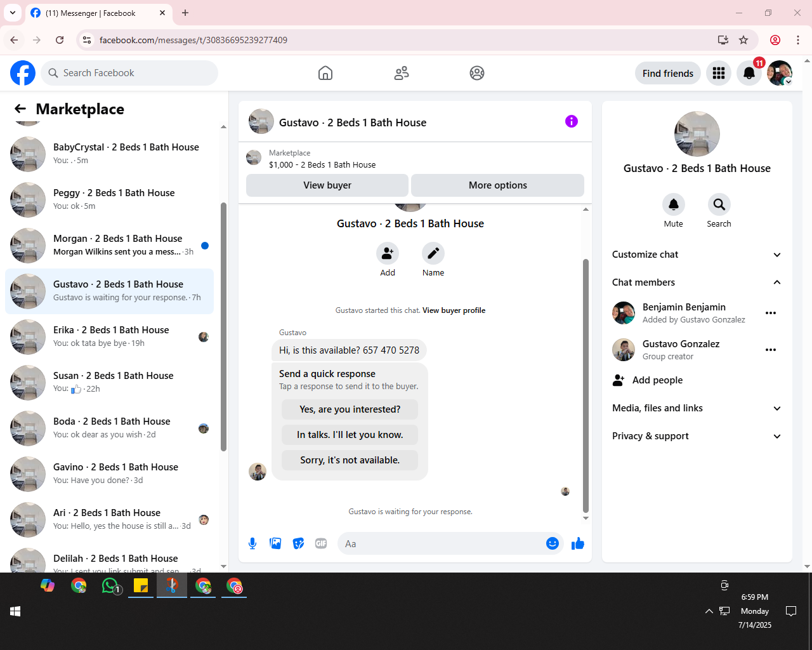Click the chat message area scrollbar
Image resolution: width=812 pixels, height=650 pixels.
pos(586,385)
